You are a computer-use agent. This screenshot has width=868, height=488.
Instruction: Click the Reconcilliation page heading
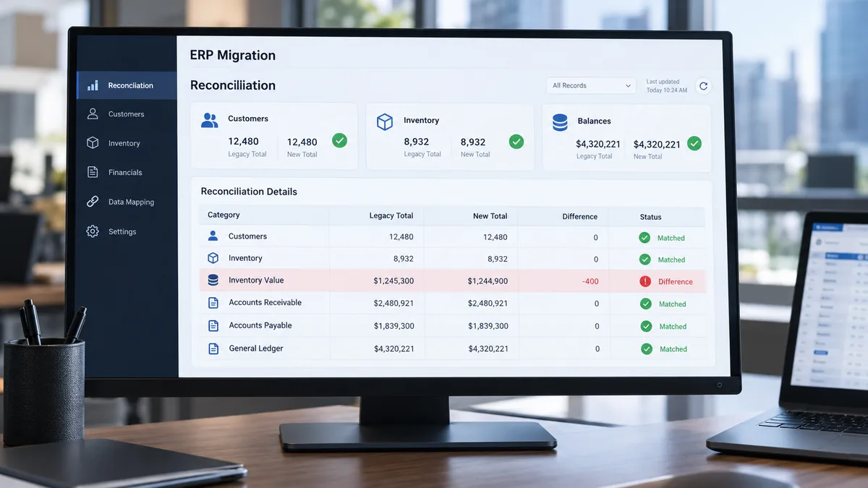point(233,85)
